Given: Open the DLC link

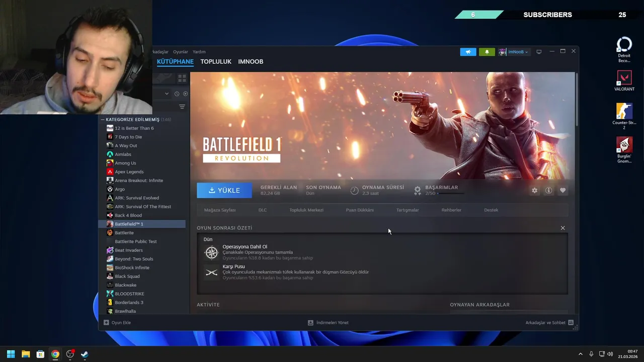Looking at the screenshot, I should tap(263, 210).
